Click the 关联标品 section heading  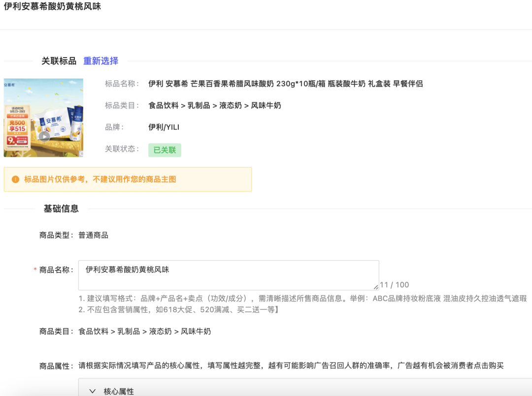point(59,61)
